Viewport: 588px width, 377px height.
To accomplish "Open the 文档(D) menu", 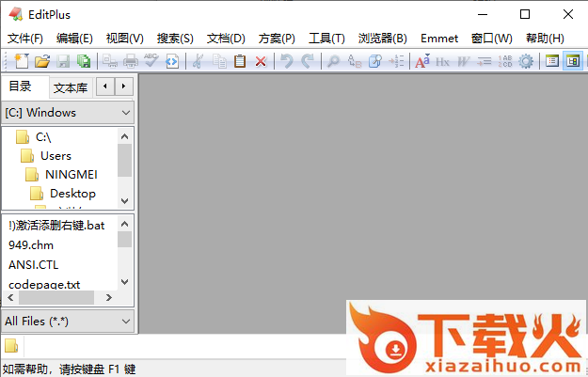I will [226, 39].
